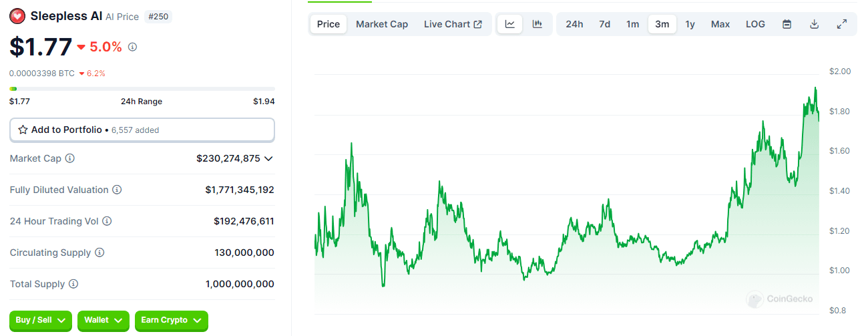Open the Buy / Sell dropdown
The width and height of the screenshot is (868, 336).
point(40,321)
